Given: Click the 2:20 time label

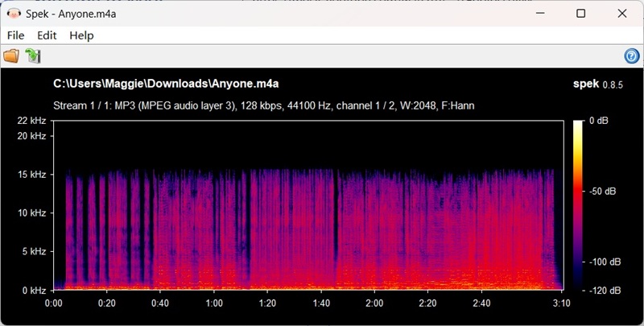Looking at the screenshot, I should (x=428, y=303).
